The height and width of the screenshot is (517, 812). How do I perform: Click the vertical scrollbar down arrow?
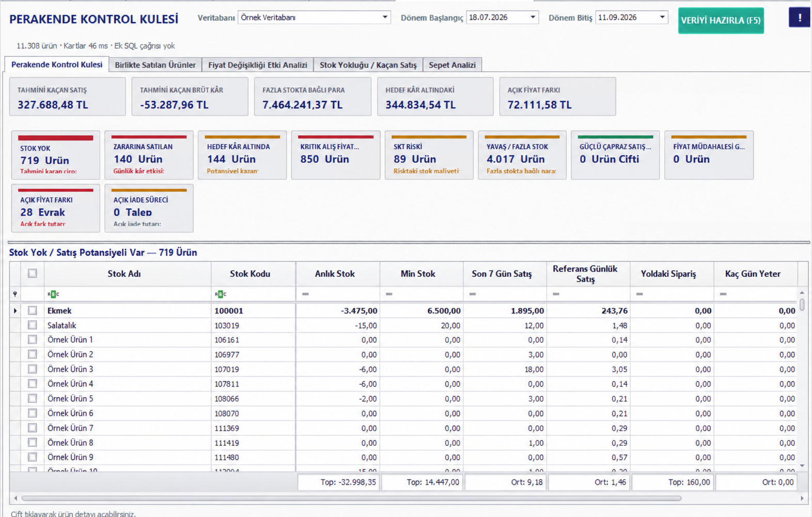802,466
